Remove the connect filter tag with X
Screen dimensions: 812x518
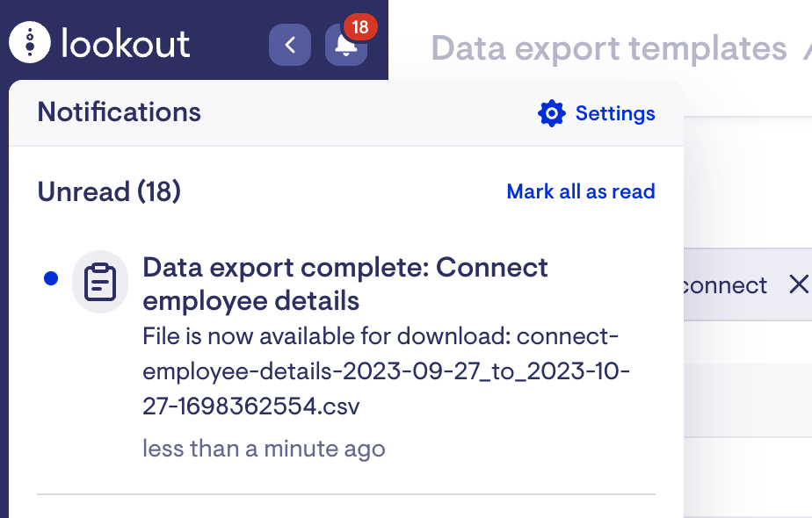(x=799, y=284)
